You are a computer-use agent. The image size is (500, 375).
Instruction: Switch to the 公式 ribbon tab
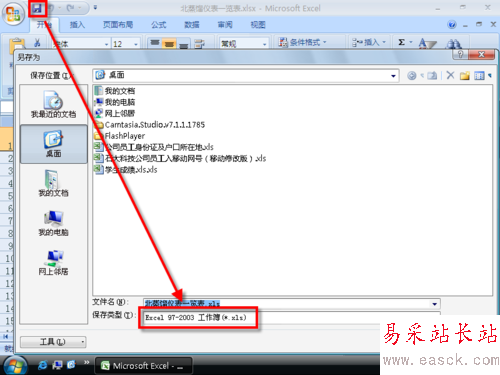pyautogui.click(x=159, y=25)
